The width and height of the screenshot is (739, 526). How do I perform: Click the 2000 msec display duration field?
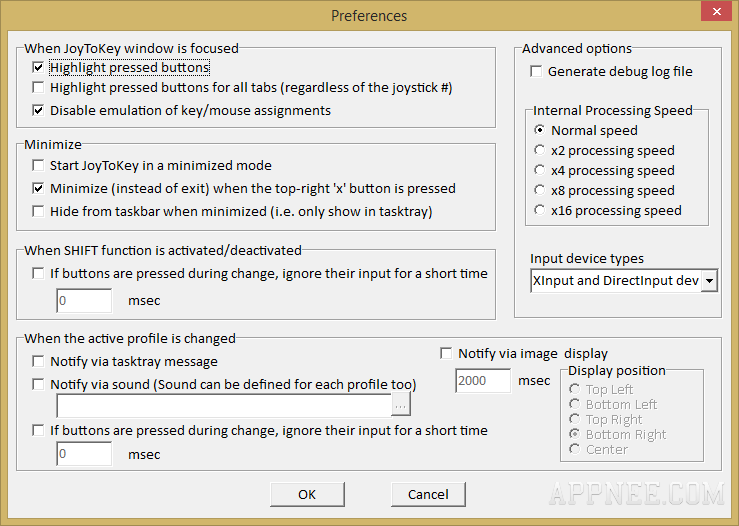pos(483,381)
